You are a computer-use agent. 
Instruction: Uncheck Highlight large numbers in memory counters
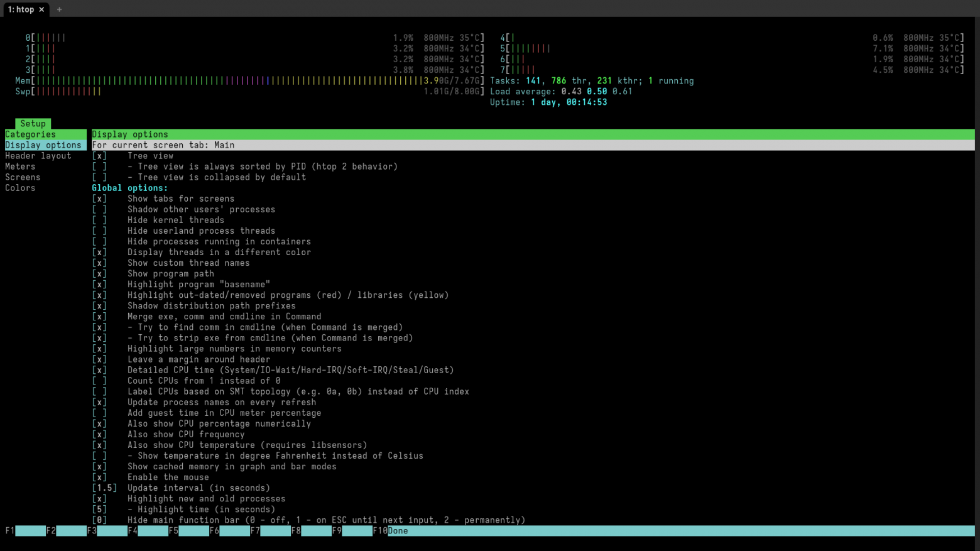[99, 348]
